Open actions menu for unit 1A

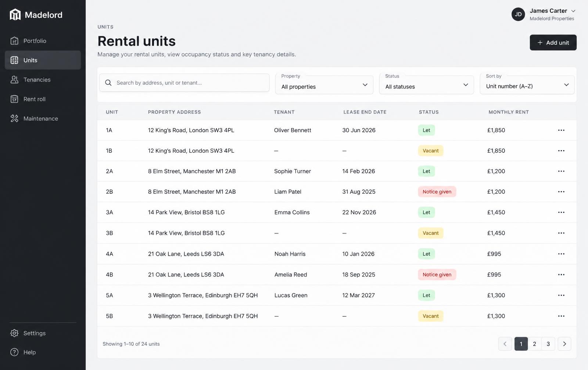[x=561, y=130]
